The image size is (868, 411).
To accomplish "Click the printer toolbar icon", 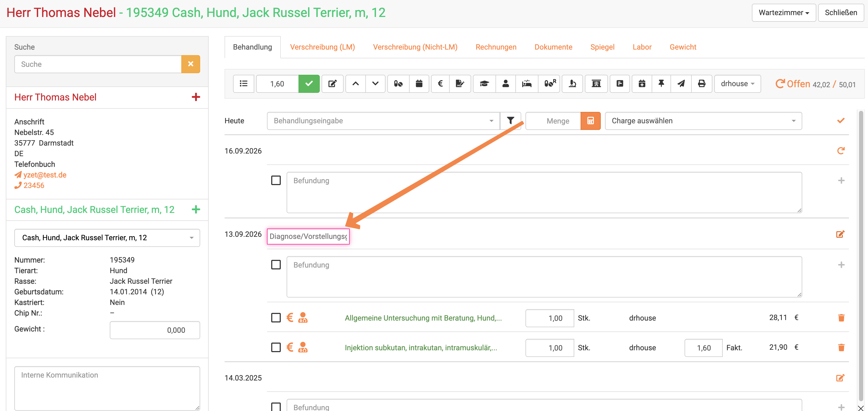I will [702, 84].
